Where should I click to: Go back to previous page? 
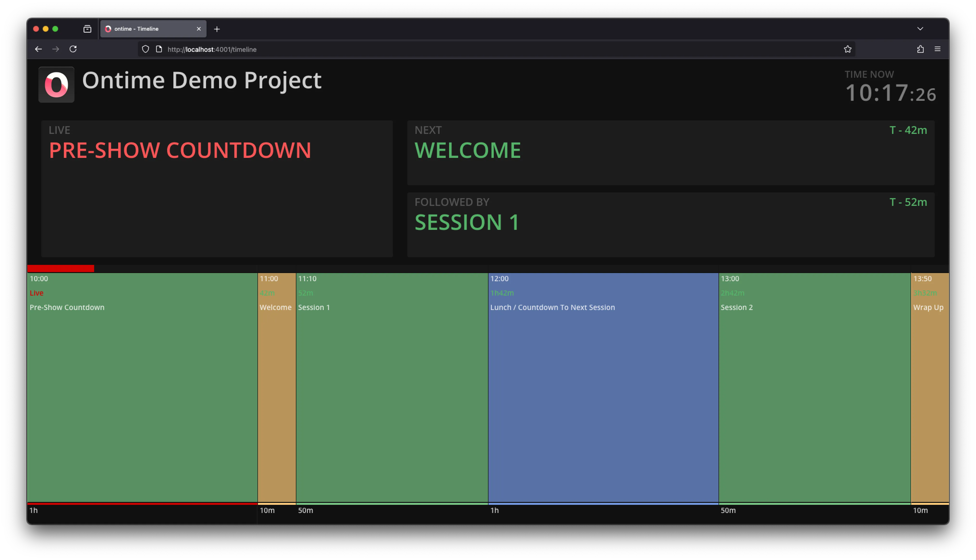pos(38,49)
